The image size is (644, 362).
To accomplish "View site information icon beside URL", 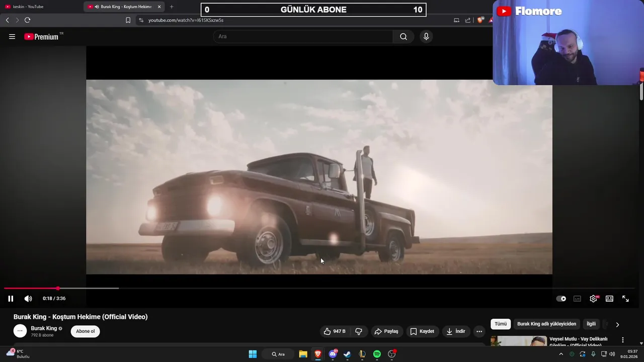I will coord(141,20).
